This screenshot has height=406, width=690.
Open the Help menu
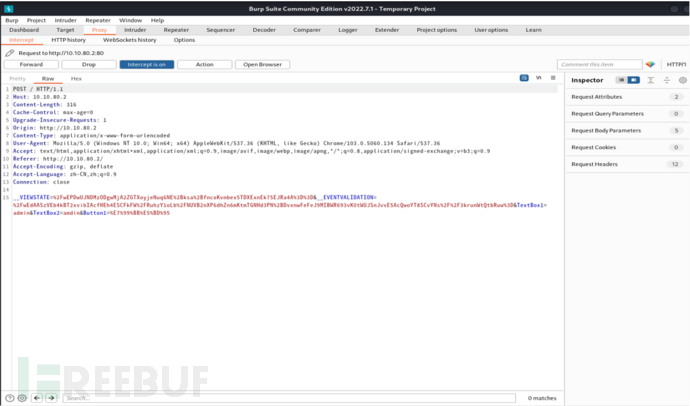pos(157,20)
